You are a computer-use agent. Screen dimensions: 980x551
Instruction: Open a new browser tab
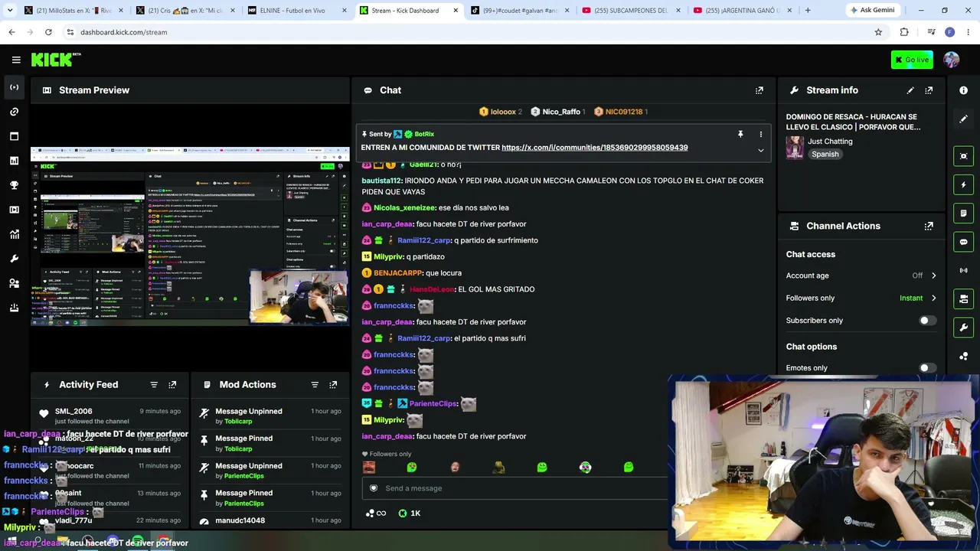[808, 11]
